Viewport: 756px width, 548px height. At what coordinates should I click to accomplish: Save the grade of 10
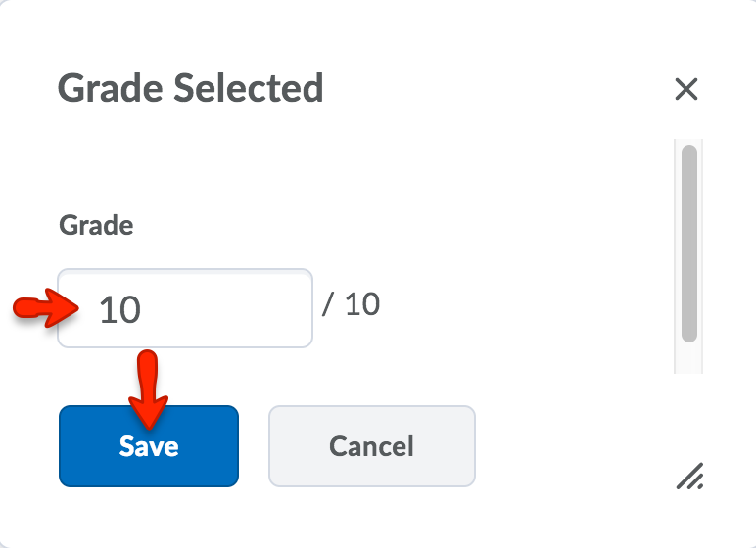[x=149, y=446]
